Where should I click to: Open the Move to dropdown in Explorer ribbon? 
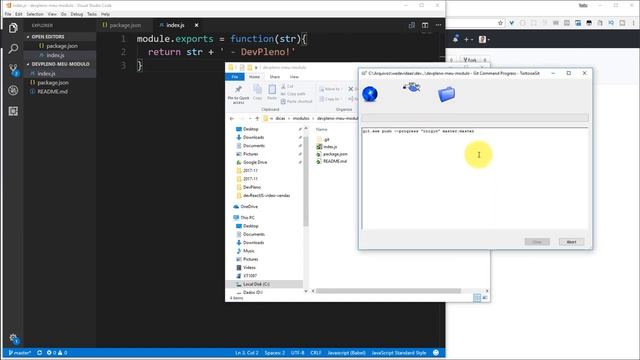point(330,89)
